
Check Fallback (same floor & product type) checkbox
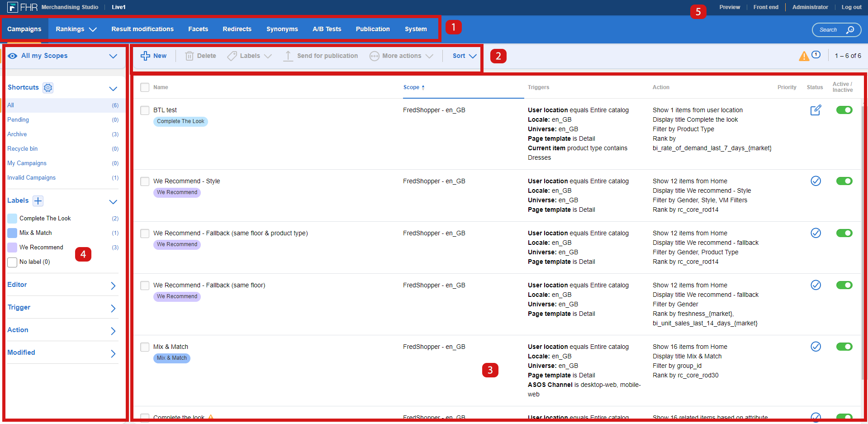pos(145,233)
